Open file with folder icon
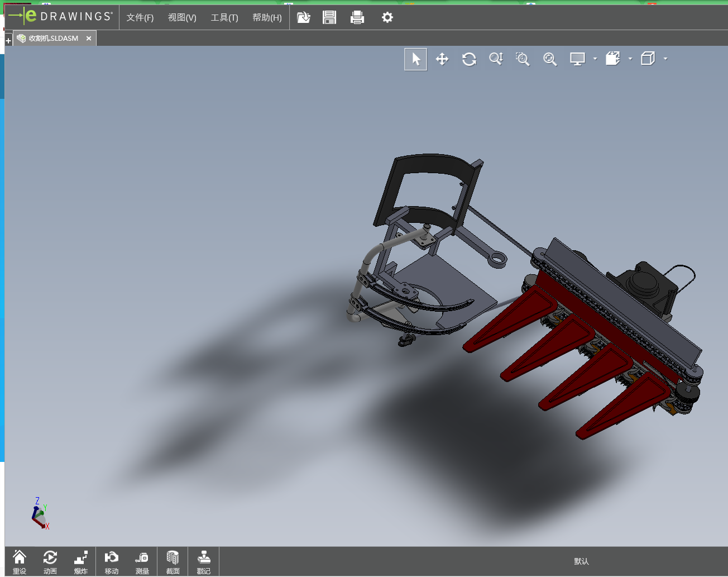728x577 pixels. pos(303,18)
